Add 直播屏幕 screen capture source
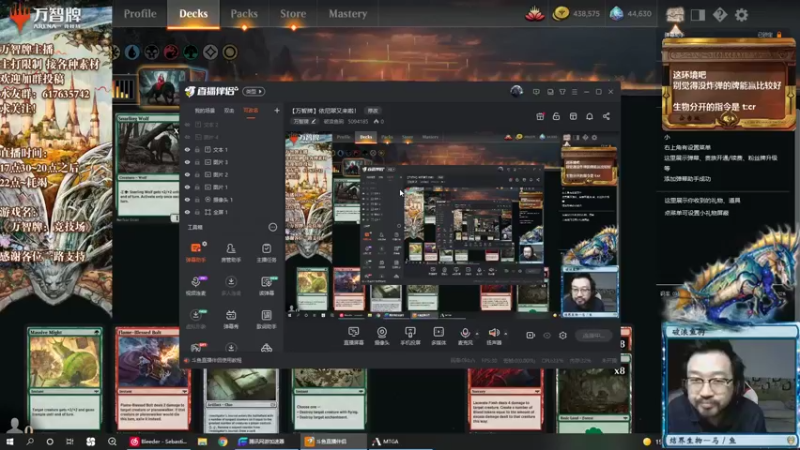This screenshot has height=450, width=800. pos(353,336)
